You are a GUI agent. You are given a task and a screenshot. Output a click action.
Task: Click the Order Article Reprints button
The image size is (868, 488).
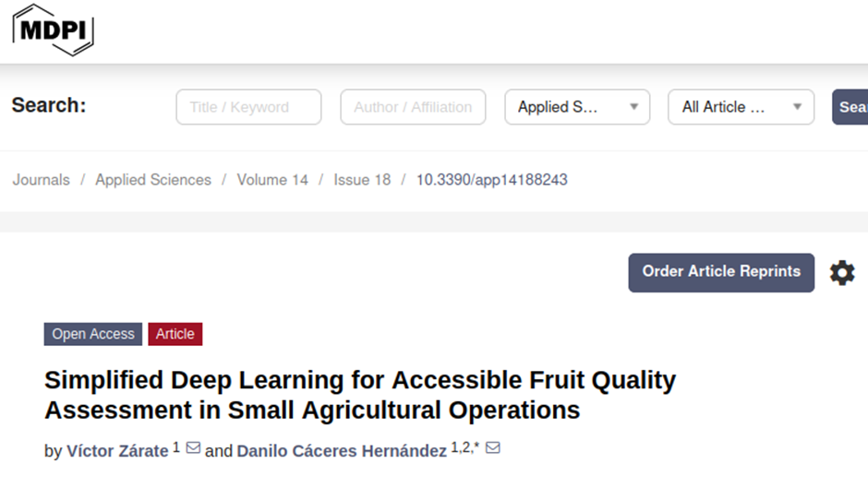(721, 272)
